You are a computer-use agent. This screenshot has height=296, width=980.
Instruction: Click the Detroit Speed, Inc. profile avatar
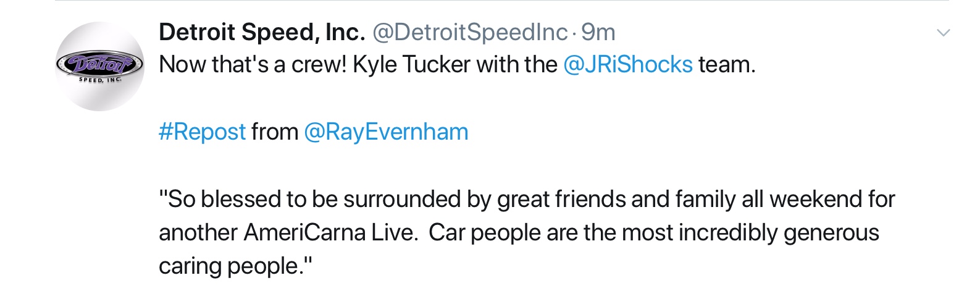[99, 66]
